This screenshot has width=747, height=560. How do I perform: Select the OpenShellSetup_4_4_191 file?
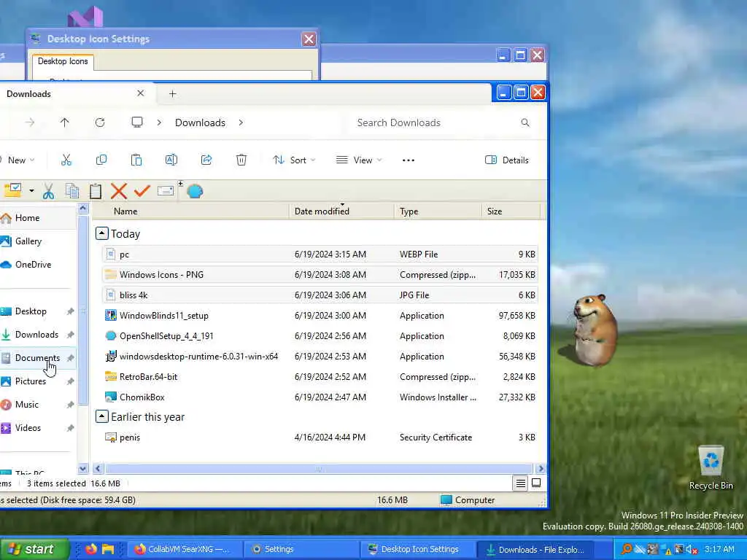coord(320,335)
